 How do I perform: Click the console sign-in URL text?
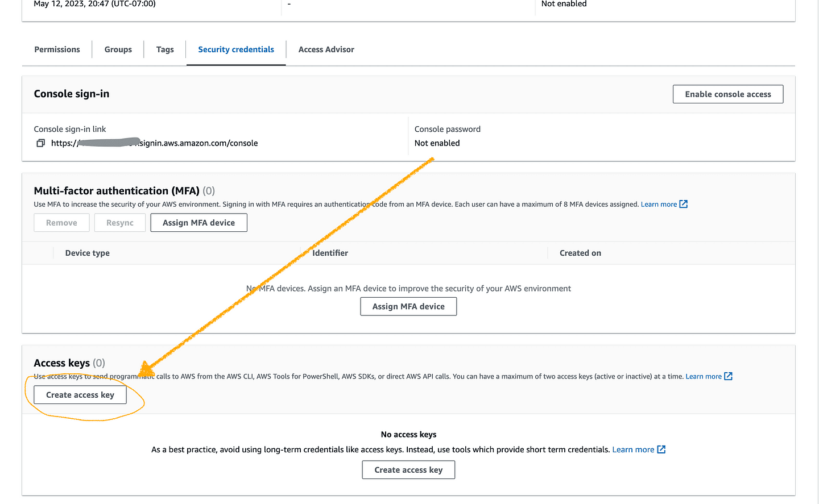point(154,143)
